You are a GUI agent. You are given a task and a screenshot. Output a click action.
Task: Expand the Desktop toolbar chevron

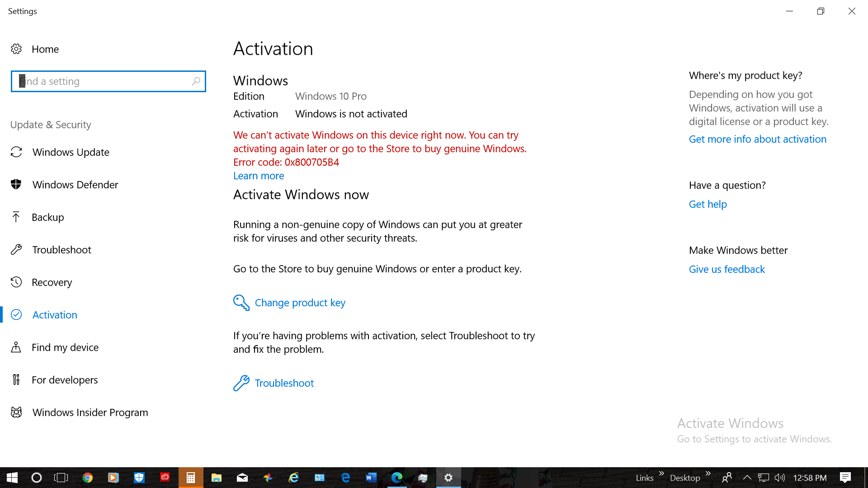click(708, 473)
